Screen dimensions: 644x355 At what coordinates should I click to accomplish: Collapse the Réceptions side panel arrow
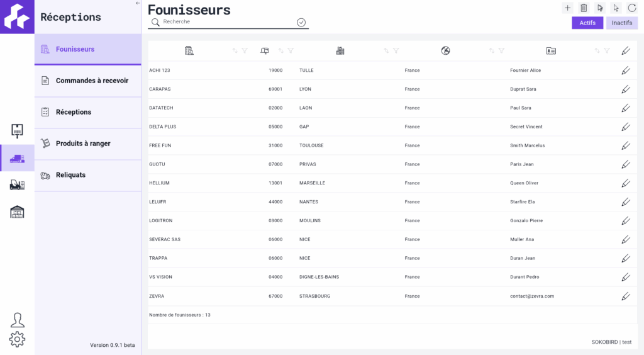(138, 3)
